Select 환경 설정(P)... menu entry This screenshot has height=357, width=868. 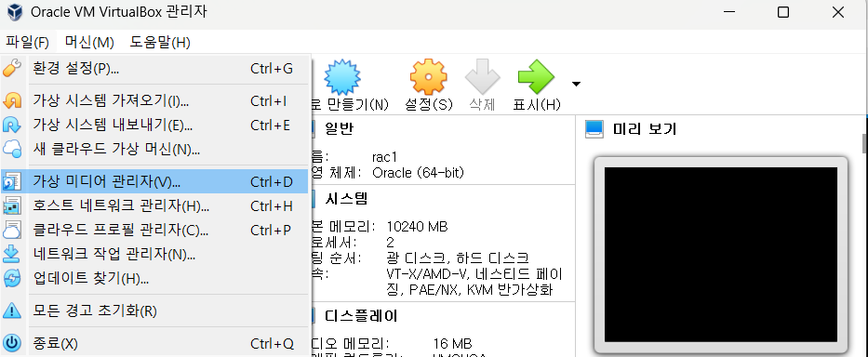[x=154, y=69]
